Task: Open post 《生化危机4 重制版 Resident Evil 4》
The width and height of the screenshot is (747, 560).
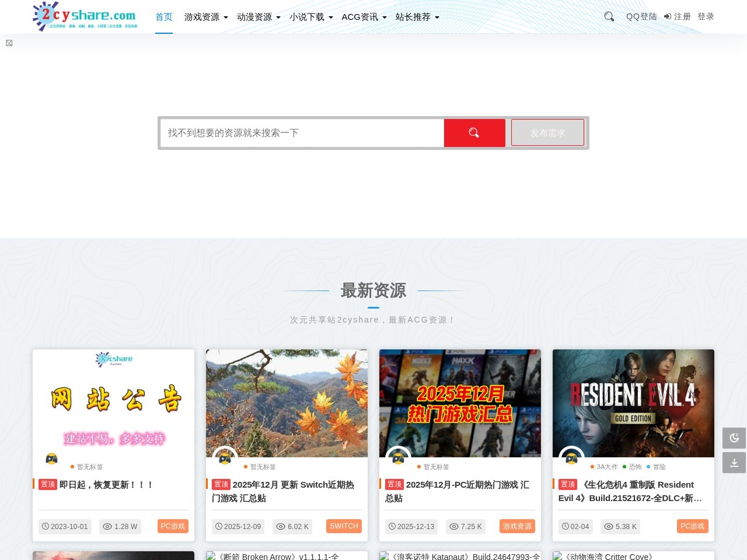Action: pyautogui.click(x=630, y=491)
